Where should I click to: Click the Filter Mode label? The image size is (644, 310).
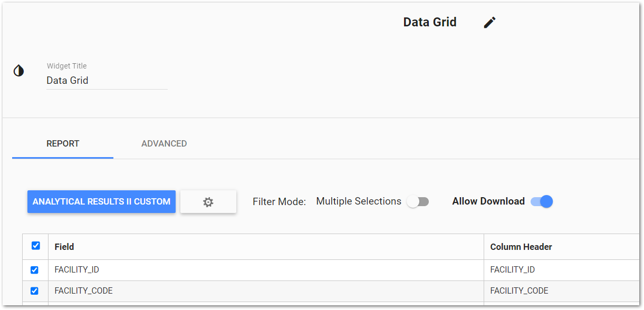279,201
